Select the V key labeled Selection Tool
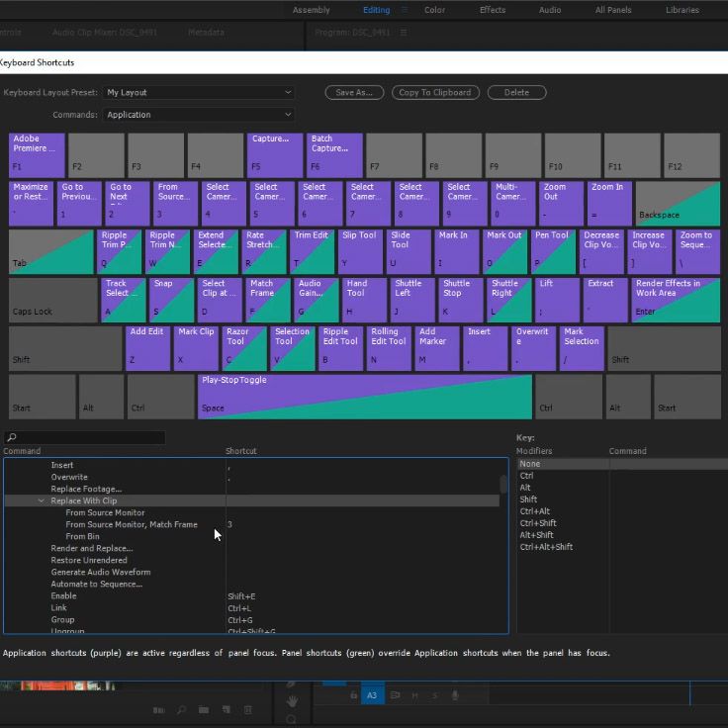Screen dimensions: 728x728 293,348
